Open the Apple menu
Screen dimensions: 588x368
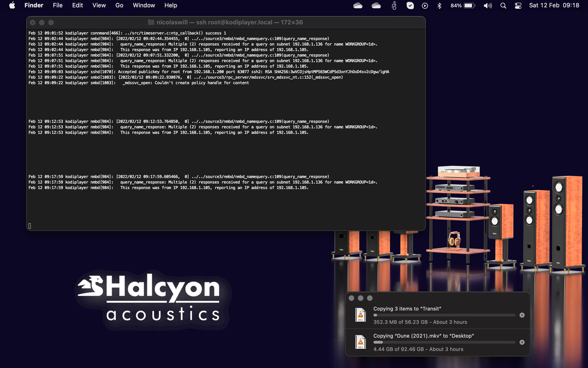tap(12, 6)
